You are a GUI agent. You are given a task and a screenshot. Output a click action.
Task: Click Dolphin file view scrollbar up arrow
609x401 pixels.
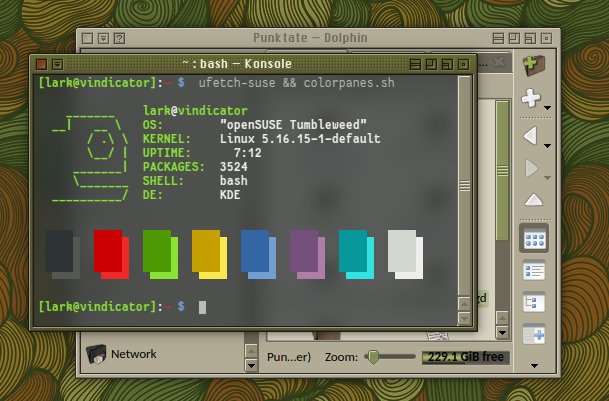502,318
